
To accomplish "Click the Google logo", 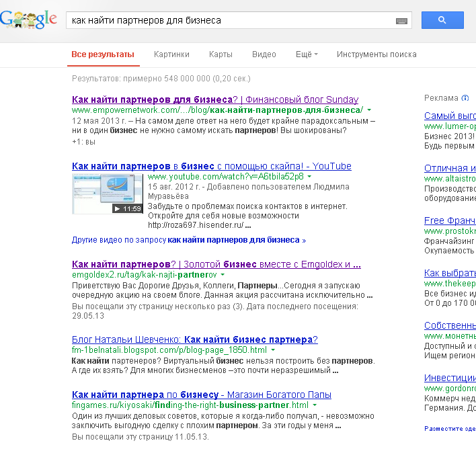I will click(28, 19).
